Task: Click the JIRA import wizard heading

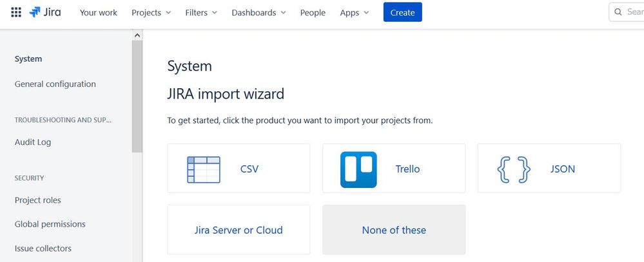Action: (226, 94)
